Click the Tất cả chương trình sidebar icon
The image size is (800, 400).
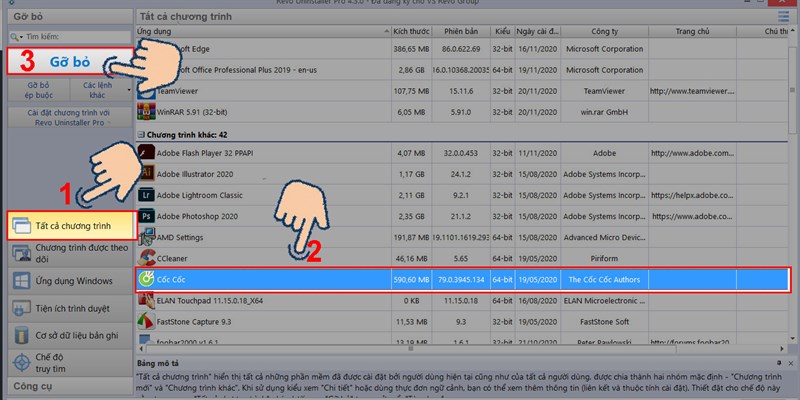point(22,226)
